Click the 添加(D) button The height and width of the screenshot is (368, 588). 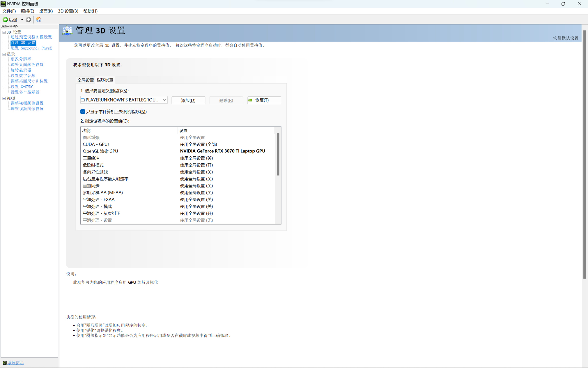(x=188, y=100)
